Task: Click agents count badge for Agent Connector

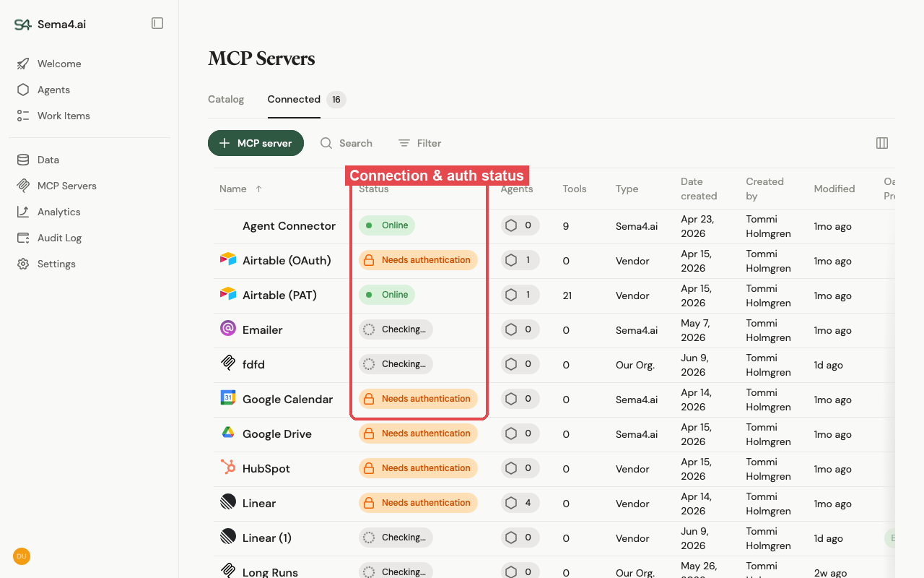Action: coord(520,225)
